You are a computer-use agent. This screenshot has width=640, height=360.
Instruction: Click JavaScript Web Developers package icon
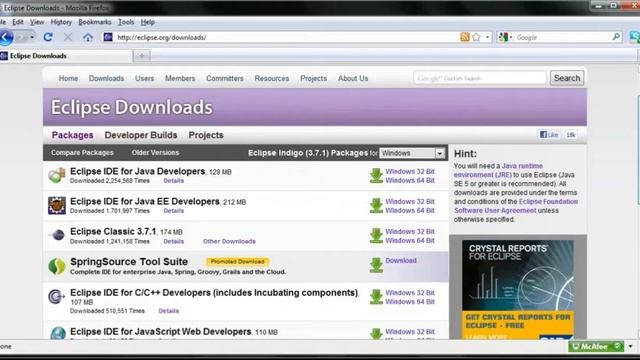(58, 333)
